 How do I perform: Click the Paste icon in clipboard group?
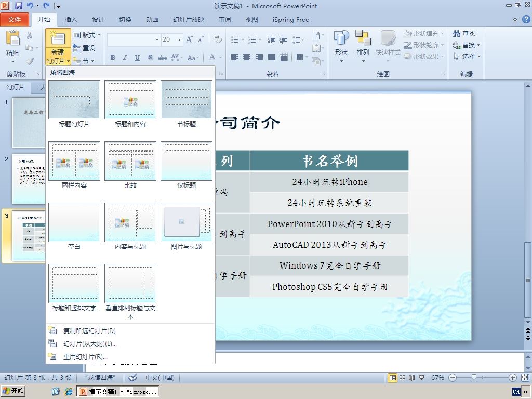12,37
